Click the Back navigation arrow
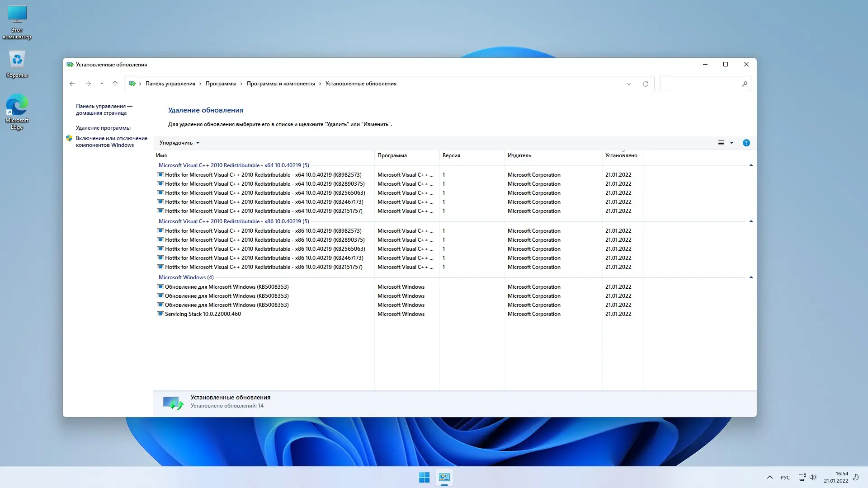Image resolution: width=868 pixels, height=488 pixels. 72,84
